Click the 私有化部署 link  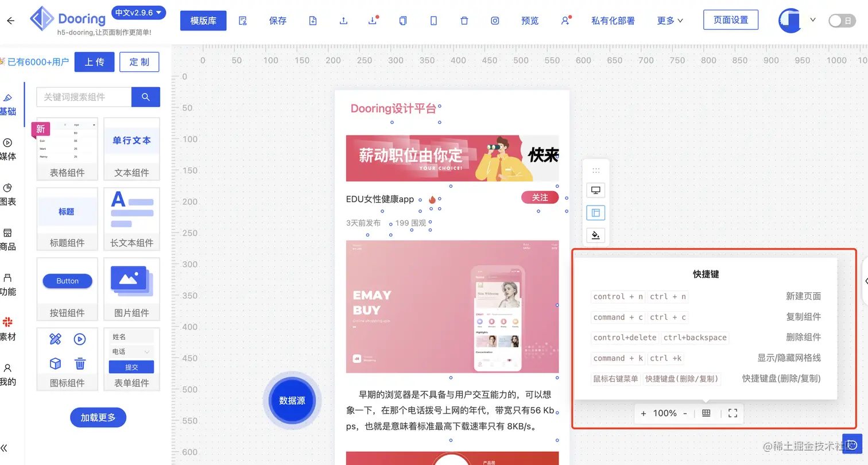click(613, 21)
